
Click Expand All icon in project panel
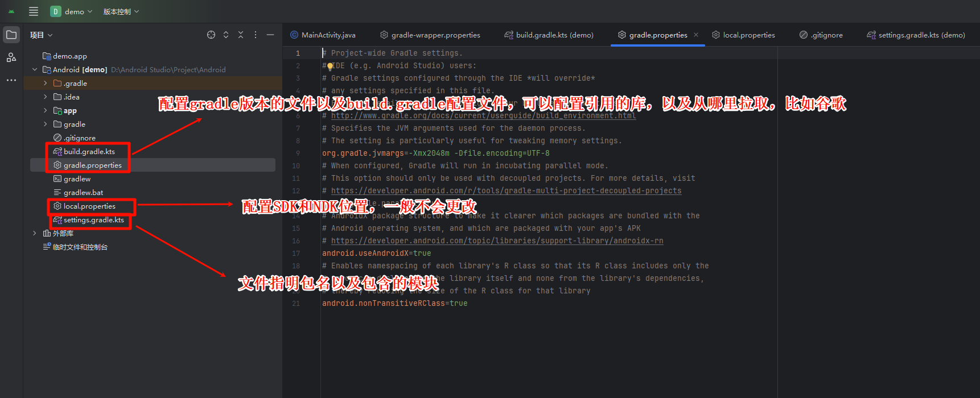226,35
